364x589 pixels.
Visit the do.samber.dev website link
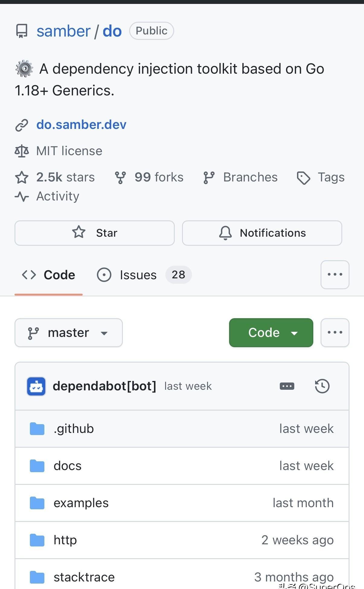[81, 125]
